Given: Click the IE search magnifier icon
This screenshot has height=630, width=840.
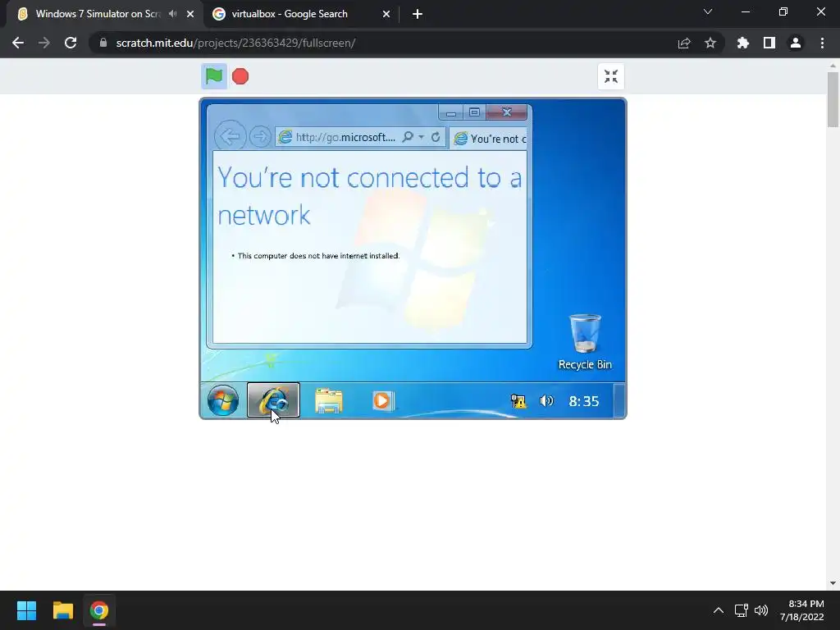Looking at the screenshot, I should (x=408, y=137).
